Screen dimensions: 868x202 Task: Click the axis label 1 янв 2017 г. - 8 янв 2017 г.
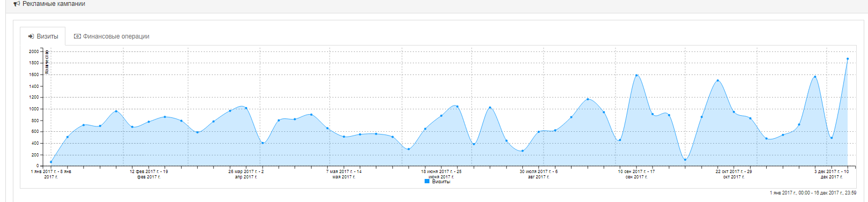[x=51, y=174]
